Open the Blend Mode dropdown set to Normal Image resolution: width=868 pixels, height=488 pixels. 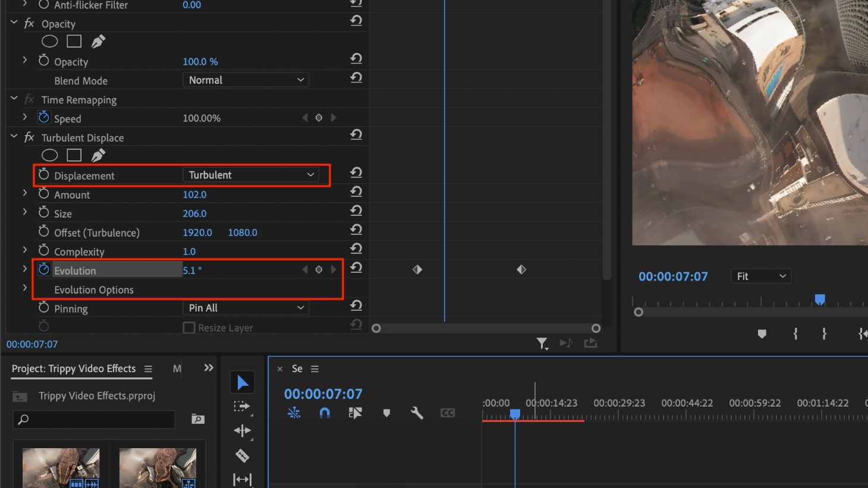pos(246,80)
